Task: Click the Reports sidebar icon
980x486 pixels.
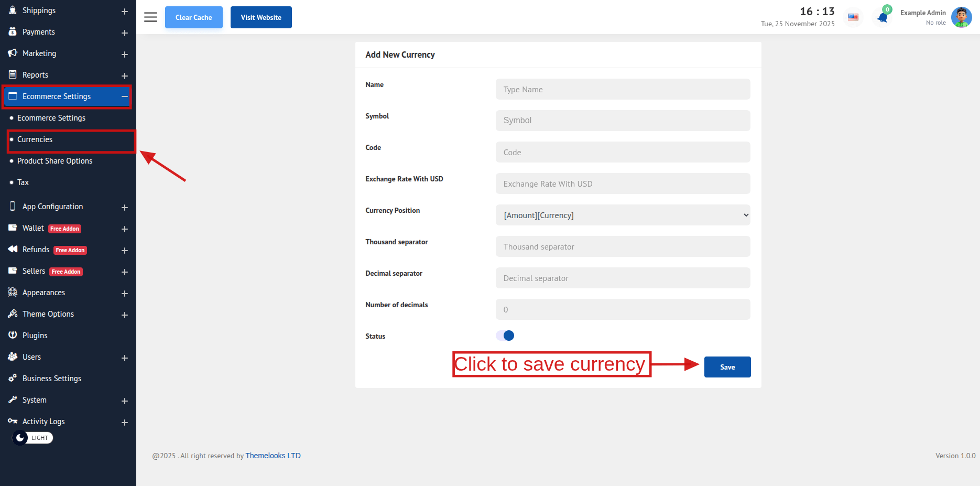Action: (13, 74)
